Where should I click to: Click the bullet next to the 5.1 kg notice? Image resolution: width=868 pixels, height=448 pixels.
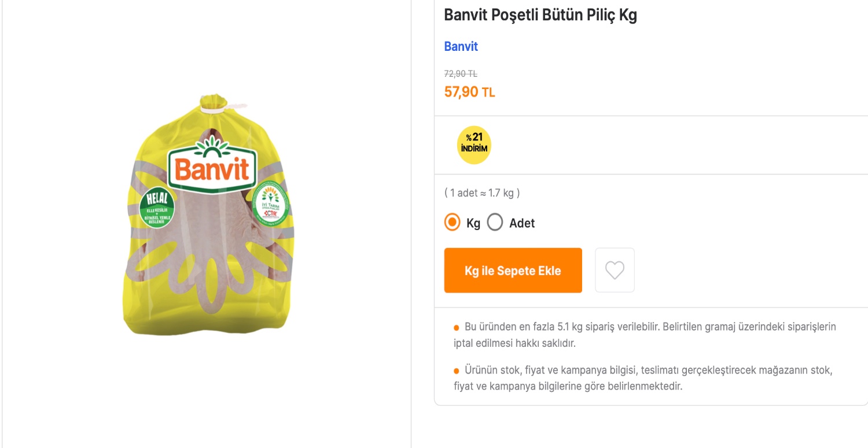pos(456,326)
